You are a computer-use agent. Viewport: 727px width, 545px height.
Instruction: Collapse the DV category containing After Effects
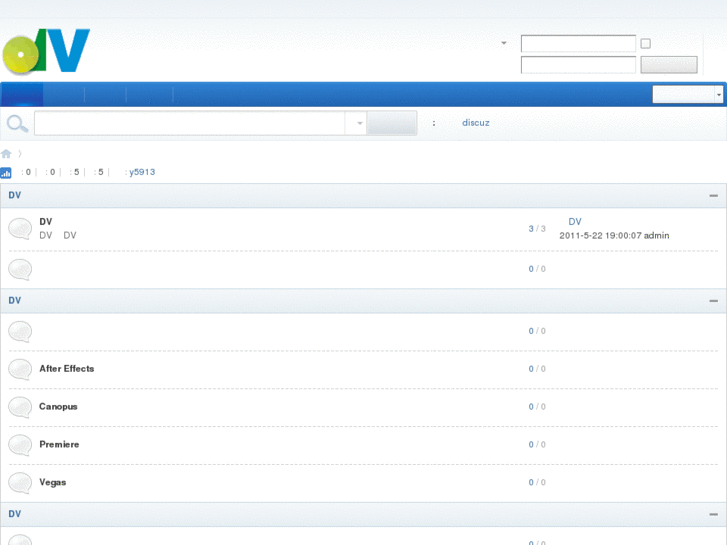coord(713,301)
